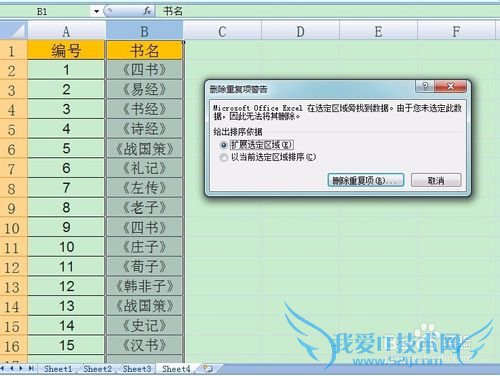
Task: Click the cell containing 《荀子》
Action: (144, 266)
